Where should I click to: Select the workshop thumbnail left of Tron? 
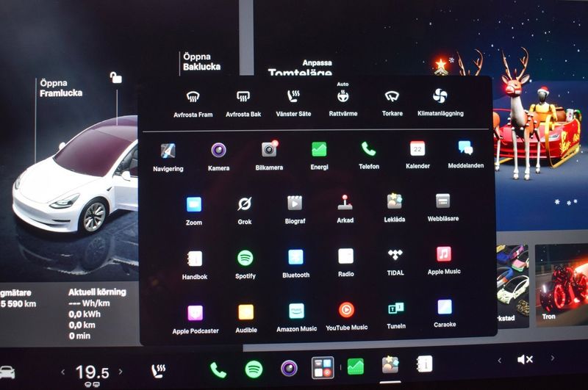pos(512,286)
